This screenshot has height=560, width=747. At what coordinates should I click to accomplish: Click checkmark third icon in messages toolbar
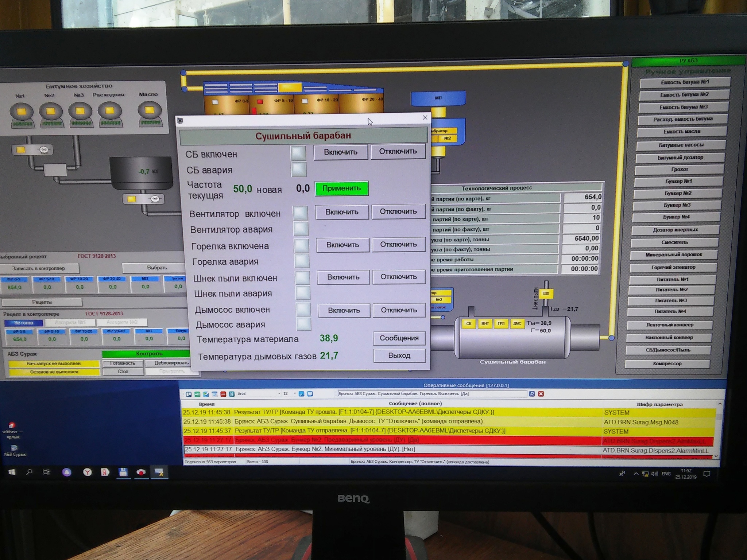coord(206,394)
